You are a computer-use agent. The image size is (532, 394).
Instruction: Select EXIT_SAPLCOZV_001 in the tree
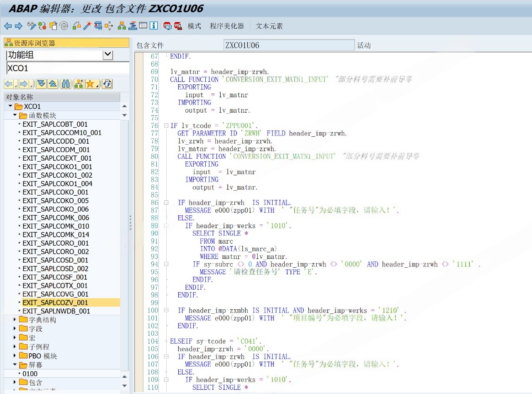55,303
